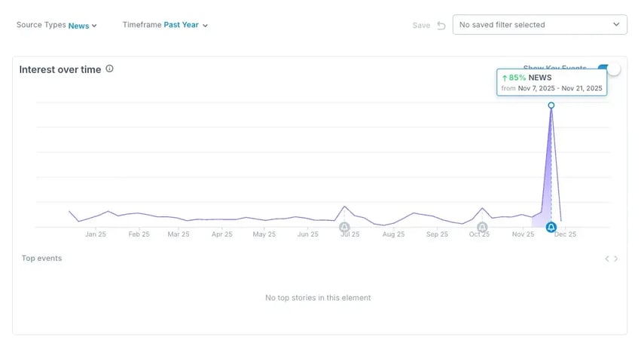Open the bell event marker near Jul 25
Screen dimensions: 644x349
[344, 227]
